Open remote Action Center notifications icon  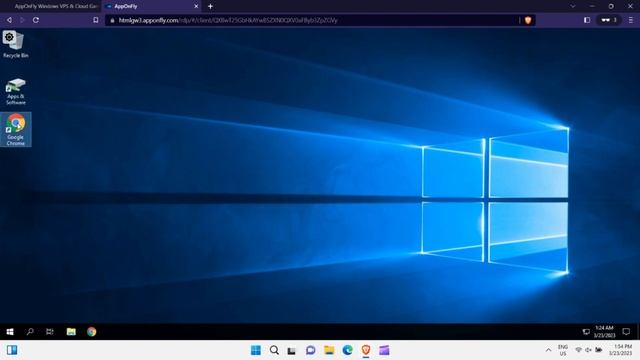tap(626, 331)
